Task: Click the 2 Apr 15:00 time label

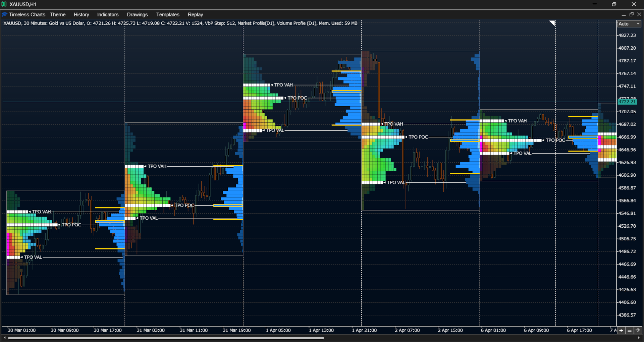Action: (x=450, y=331)
